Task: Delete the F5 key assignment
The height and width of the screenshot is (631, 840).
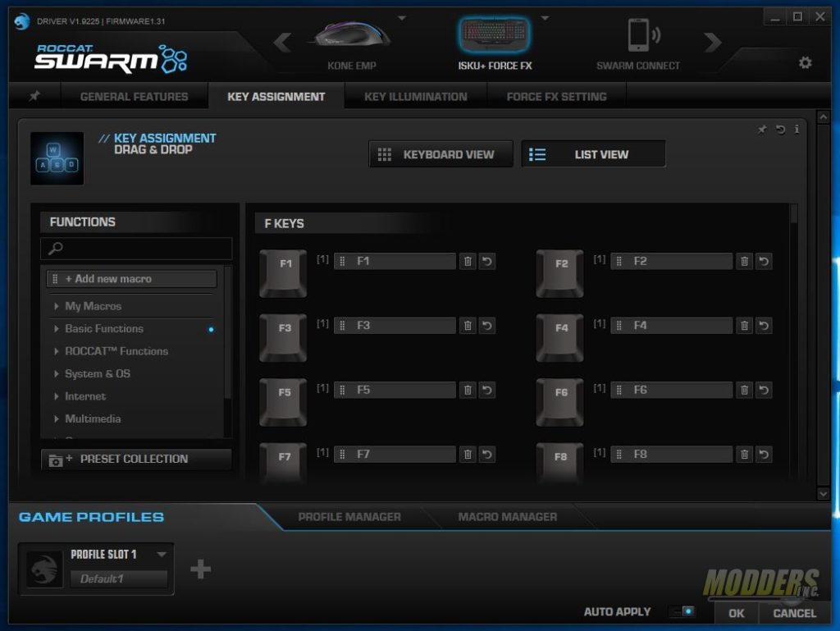Action: (x=468, y=390)
